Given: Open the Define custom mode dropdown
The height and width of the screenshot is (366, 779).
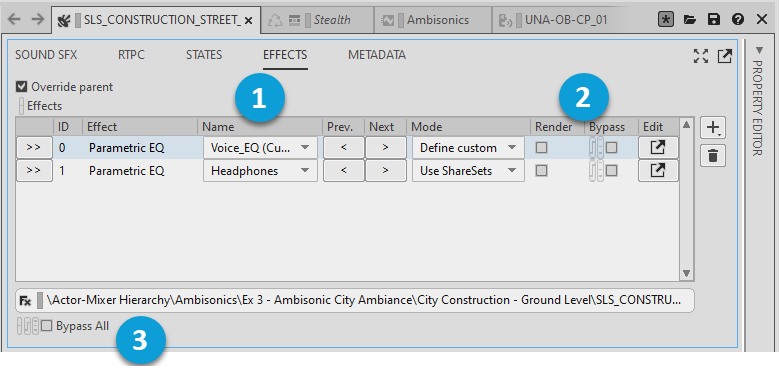Looking at the screenshot, I should 468,147.
